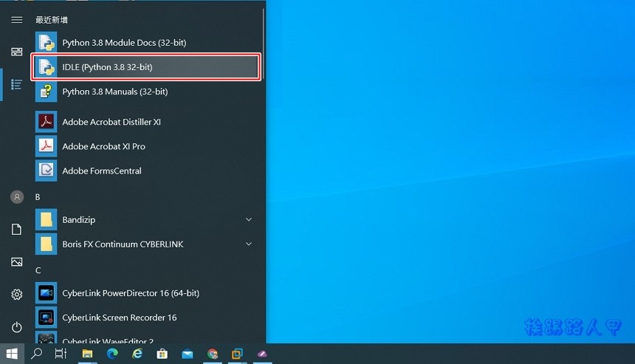Screen dimensions: 635x364
Task: Click the CyberLink PowerDirector 16 icon
Action: 47,293
